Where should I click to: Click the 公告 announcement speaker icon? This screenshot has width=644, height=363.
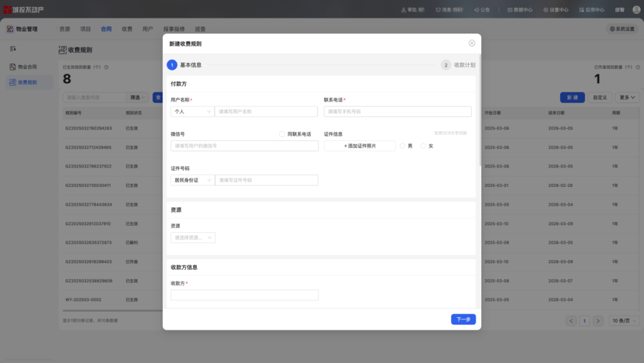476,10
